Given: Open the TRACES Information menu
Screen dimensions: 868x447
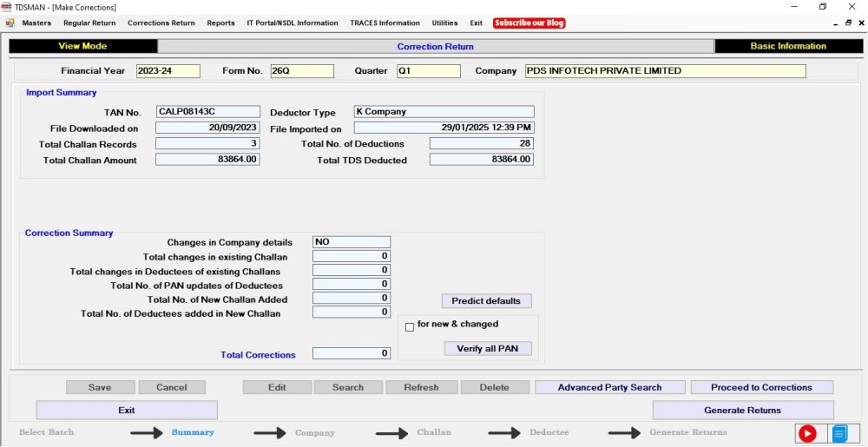Looking at the screenshot, I should (x=385, y=23).
